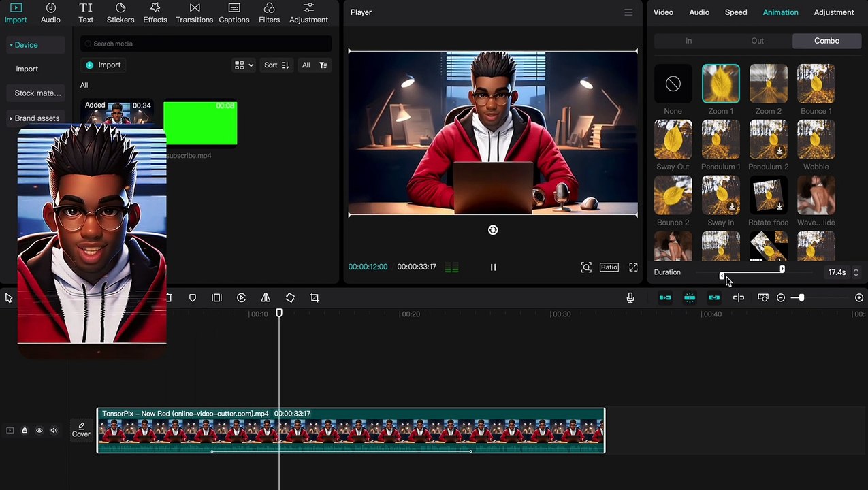The height and width of the screenshot is (490, 868).
Task: Select the crop tool
Action: tap(315, 298)
